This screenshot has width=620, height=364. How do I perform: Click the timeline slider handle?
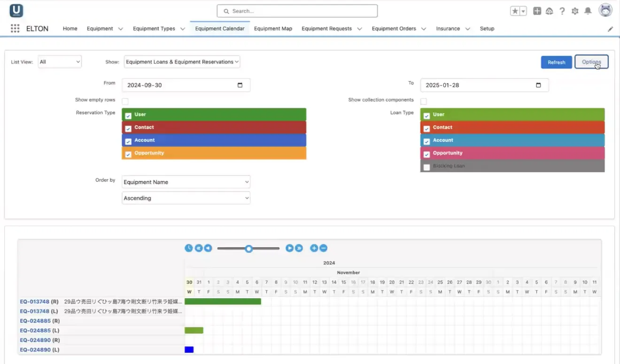[x=249, y=249]
